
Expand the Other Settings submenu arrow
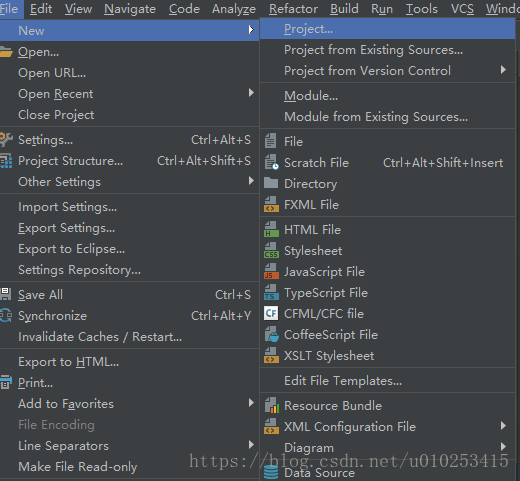[x=251, y=181]
